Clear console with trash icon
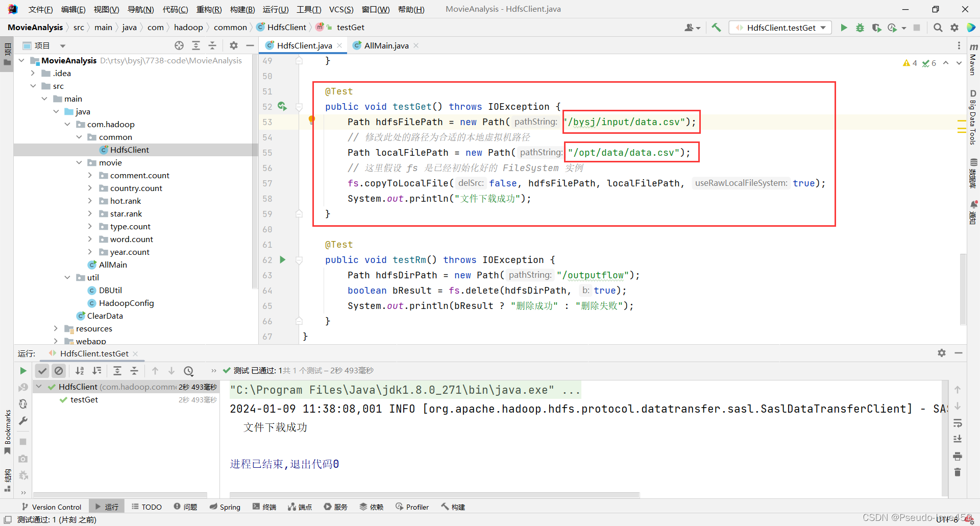Image resolution: width=980 pixels, height=526 pixels. (x=958, y=472)
